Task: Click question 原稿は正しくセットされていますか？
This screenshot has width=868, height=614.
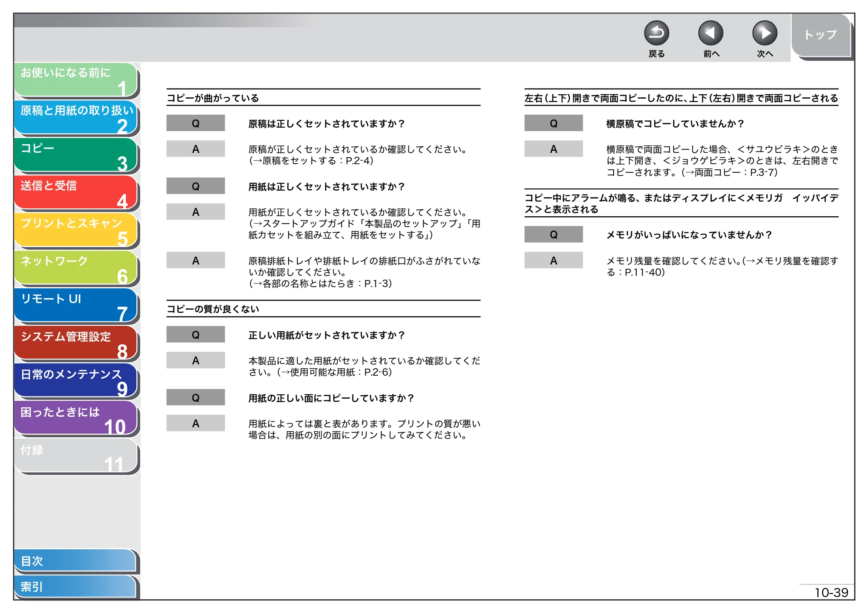Action: coord(326,124)
